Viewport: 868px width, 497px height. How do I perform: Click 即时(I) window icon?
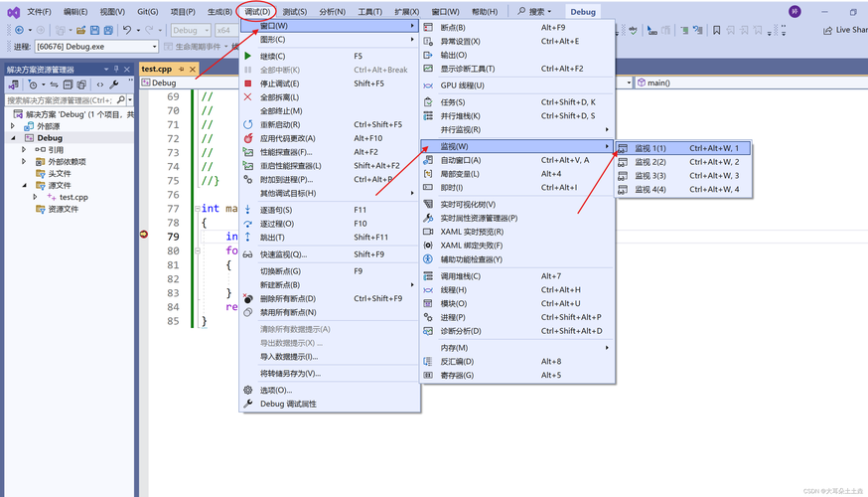click(x=428, y=187)
